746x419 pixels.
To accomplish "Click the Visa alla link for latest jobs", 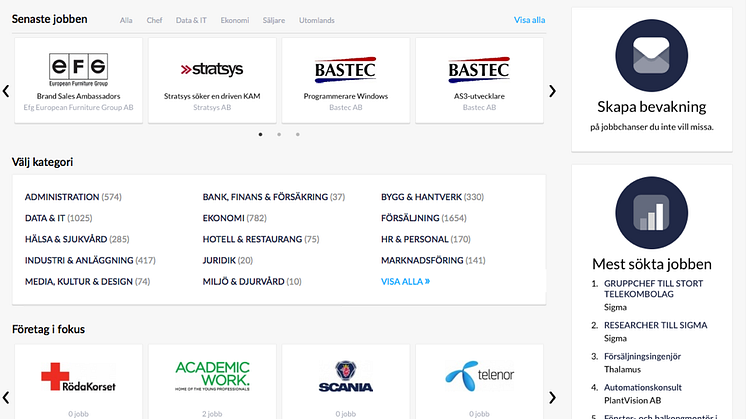I will coord(529,20).
